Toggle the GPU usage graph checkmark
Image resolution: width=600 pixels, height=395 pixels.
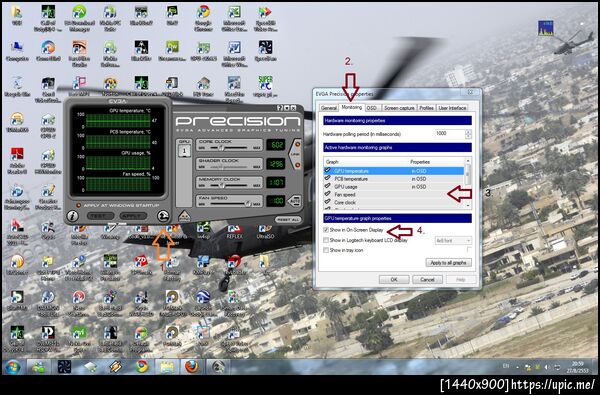point(328,187)
